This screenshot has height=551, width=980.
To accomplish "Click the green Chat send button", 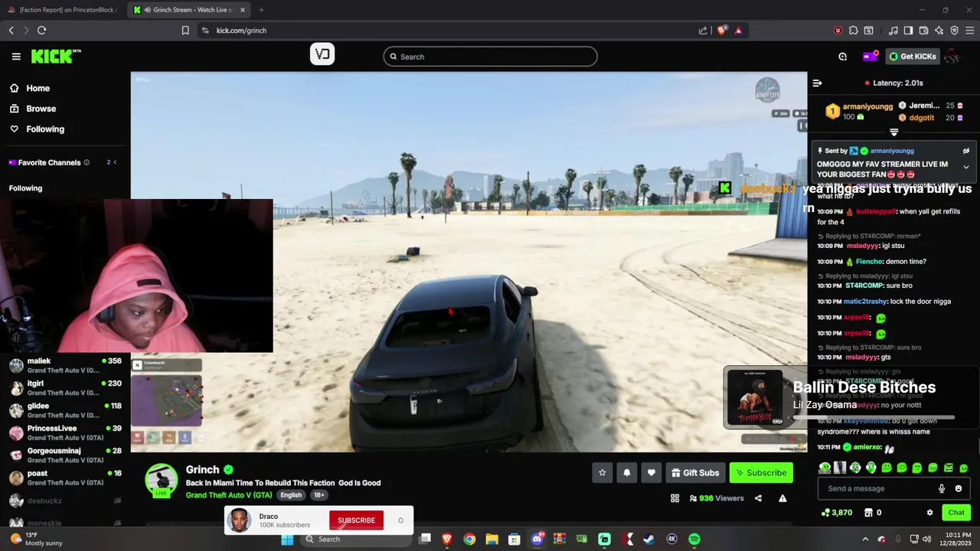I will point(956,513).
